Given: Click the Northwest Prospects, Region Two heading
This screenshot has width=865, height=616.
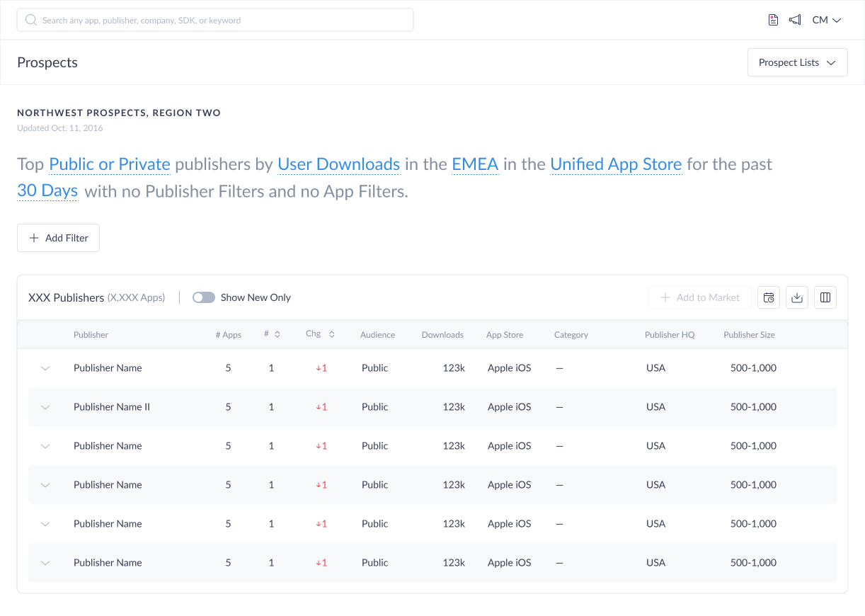Looking at the screenshot, I should (119, 113).
